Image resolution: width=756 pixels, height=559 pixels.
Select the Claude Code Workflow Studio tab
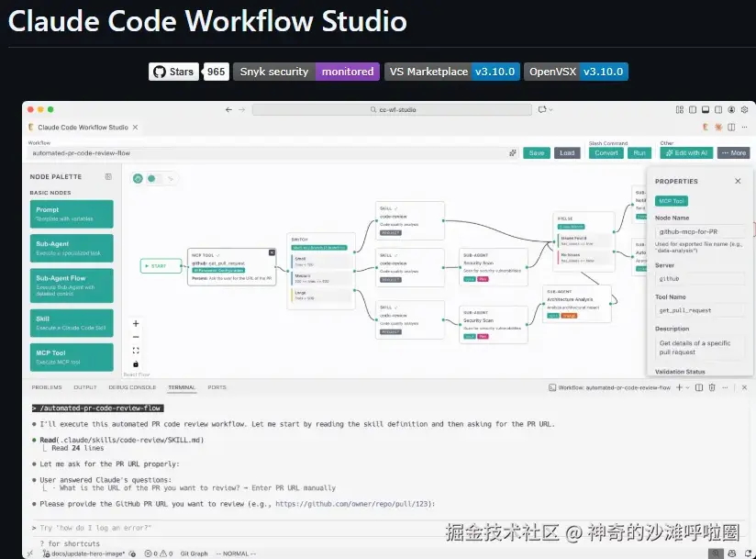[83, 128]
